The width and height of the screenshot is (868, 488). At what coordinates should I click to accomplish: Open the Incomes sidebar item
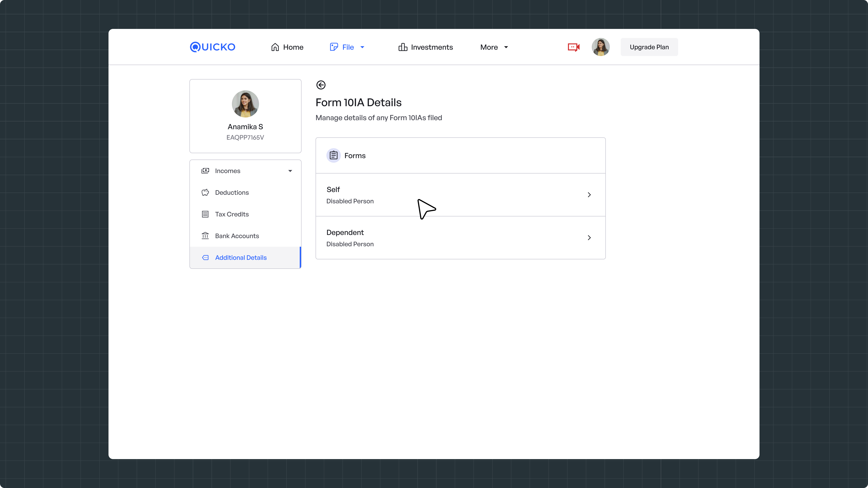[245, 171]
